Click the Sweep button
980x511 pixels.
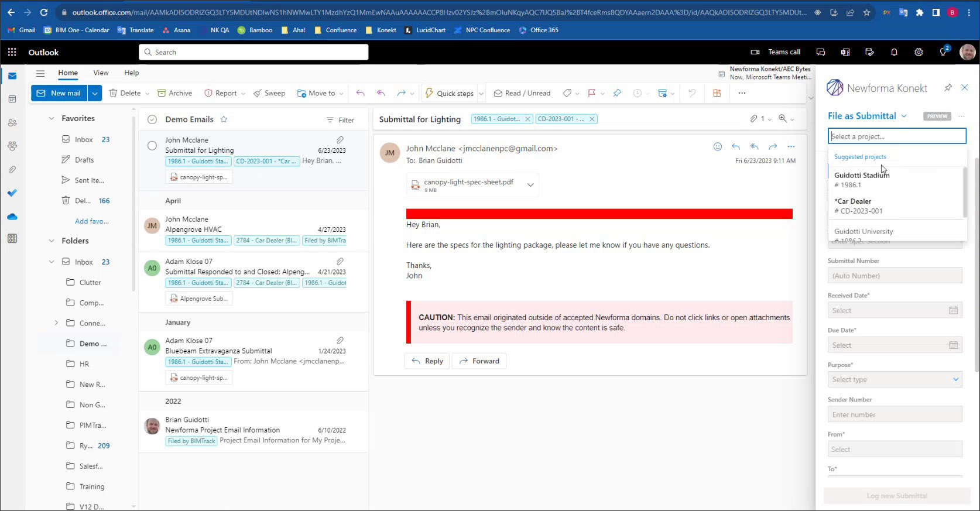(269, 93)
